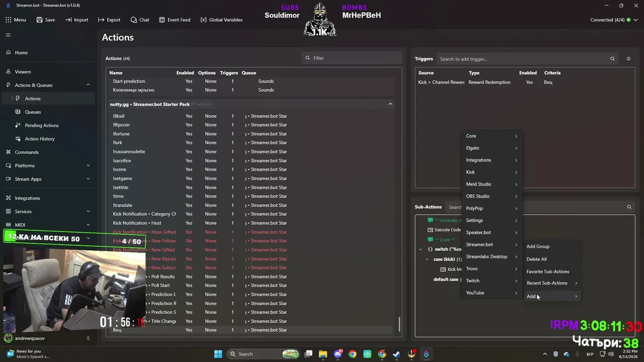Image resolution: width=644 pixels, height=362 pixels.
Task: Click the clock icon beside the trigger search
Action: 628,59
